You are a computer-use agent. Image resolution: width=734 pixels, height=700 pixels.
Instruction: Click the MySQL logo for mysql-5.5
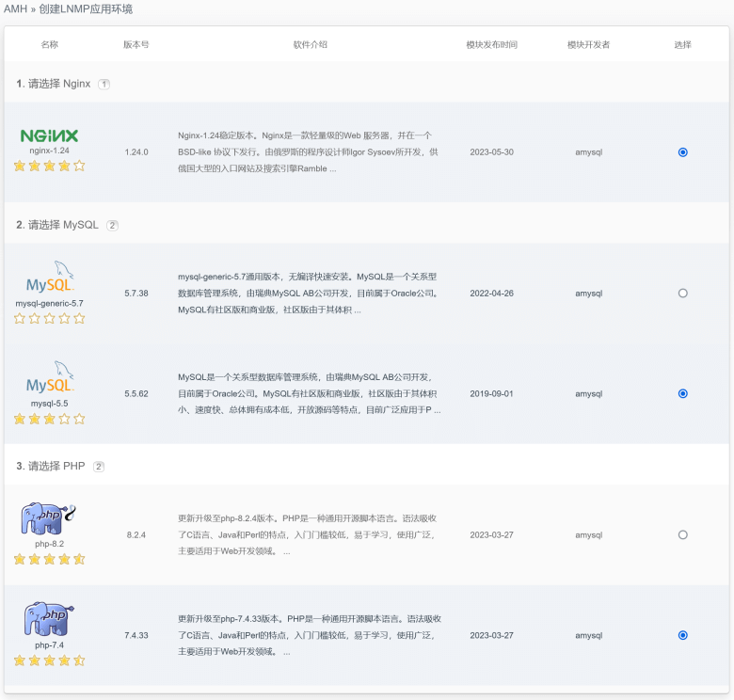[x=50, y=376]
